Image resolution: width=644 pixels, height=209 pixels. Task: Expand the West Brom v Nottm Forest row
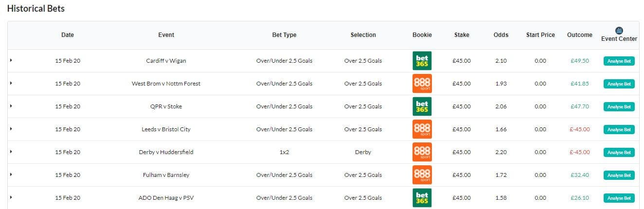[11, 83]
